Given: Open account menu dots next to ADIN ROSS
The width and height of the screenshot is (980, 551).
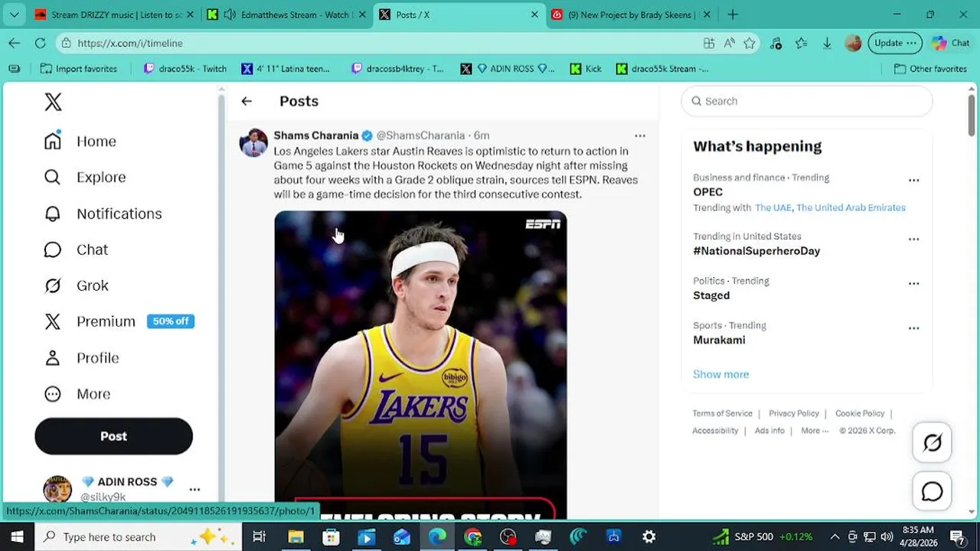Looking at the screenshot, I should [194, 489].
